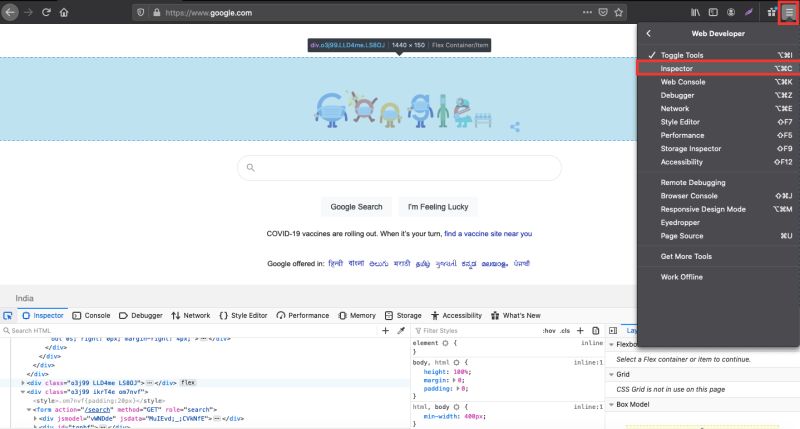Choose Accessibility in Web Developer menu
Screen dimensions: 800x429
(719, 162)
